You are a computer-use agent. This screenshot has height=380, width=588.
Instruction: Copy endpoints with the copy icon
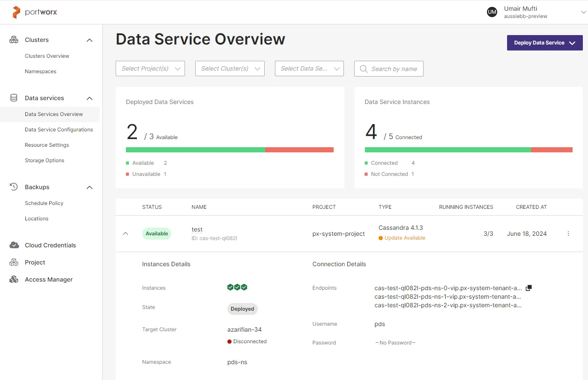tap(528, 288)
